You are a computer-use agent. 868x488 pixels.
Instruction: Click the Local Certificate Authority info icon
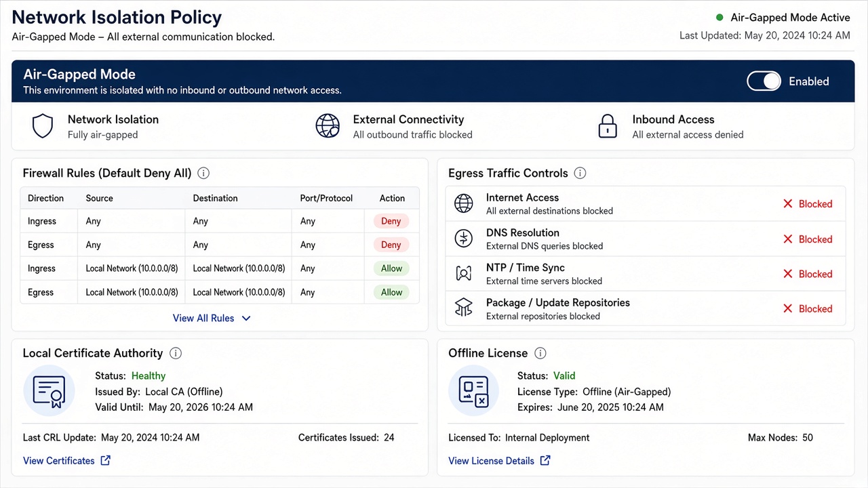(176, 353)
